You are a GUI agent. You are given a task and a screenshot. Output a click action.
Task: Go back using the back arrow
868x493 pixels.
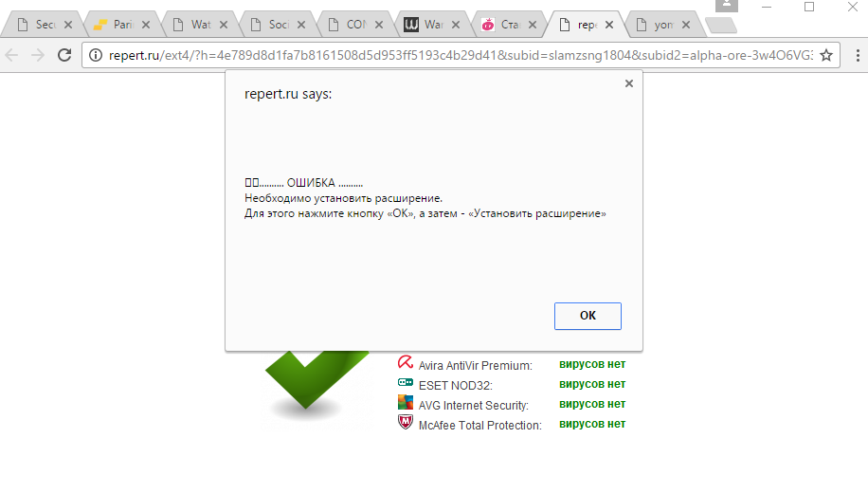(x=13, y=56)
